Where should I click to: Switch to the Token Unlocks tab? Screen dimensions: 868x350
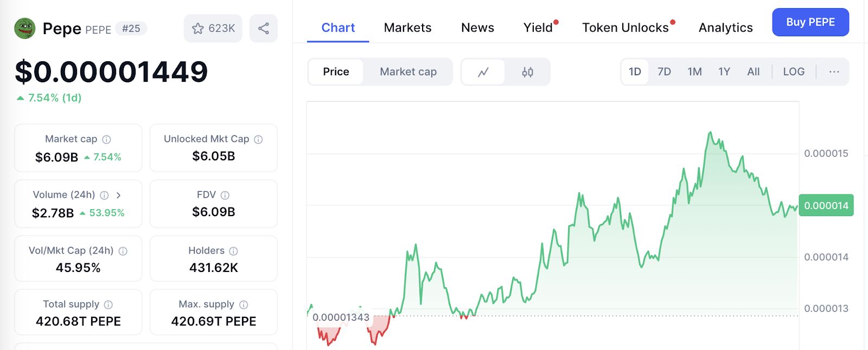[x=625, y=28]
